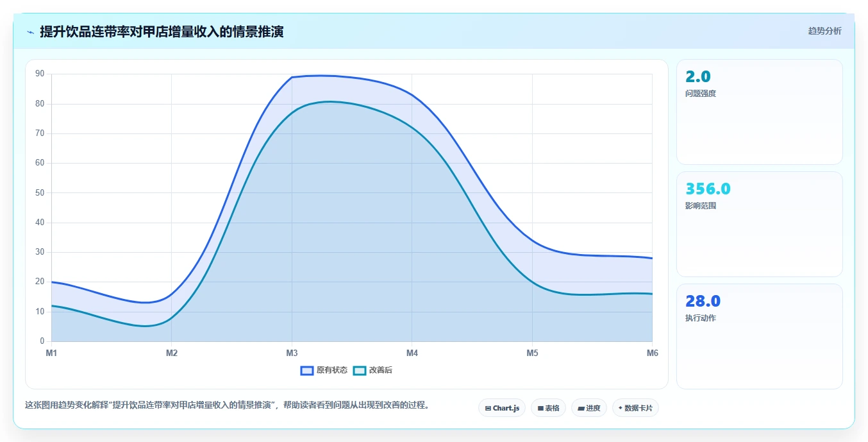
Task: Click the 改善后 teal legend swatch
Action: pos(360,370)
